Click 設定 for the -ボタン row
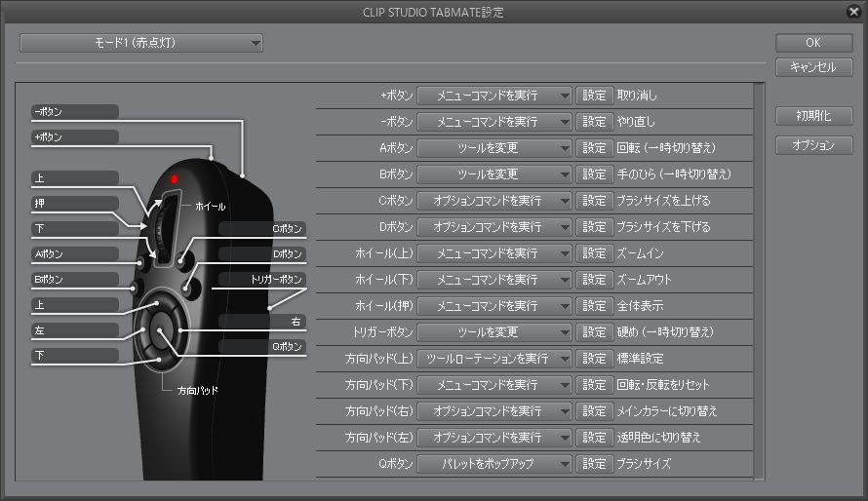The image size is (868, 501). (x=594, y=122)
